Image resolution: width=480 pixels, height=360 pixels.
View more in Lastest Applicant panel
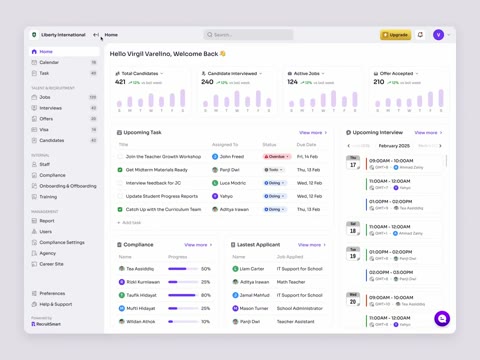click(x=312, y=245)
